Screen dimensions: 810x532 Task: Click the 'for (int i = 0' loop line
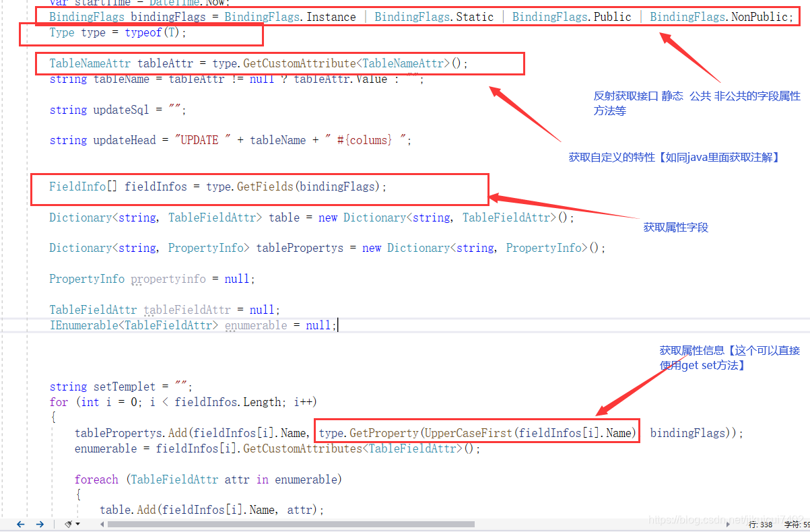[183, 402]
